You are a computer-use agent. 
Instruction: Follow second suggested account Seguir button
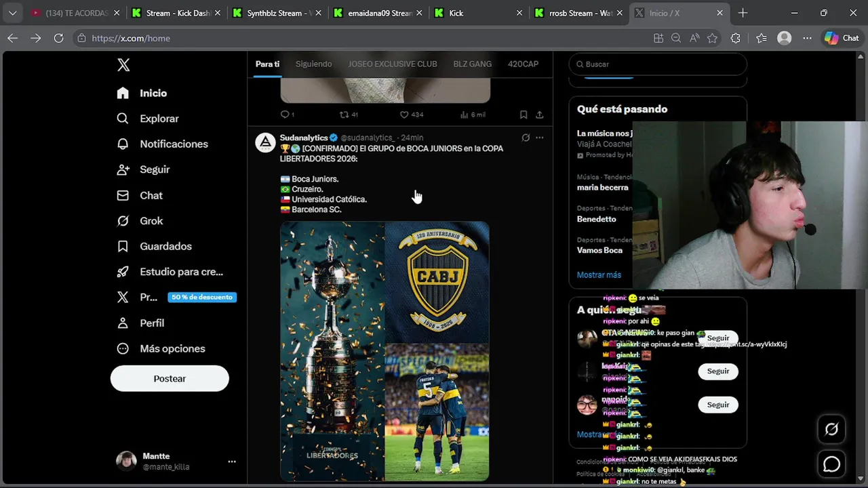click(x=718, y=371)
